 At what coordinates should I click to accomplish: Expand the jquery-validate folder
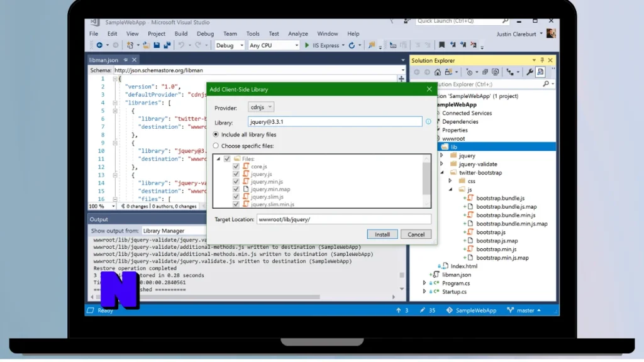(x=442, y=164)
